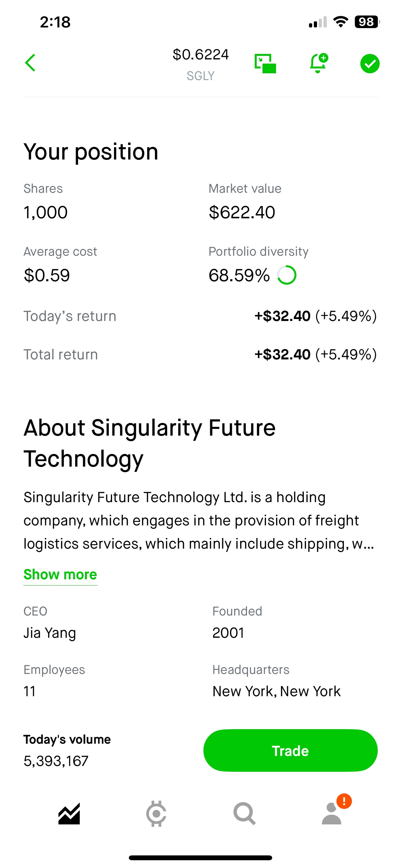Tap the Wi-Fi status icon
The width and height of the screenshot is (401, 868).
click(x=340, y=22)
